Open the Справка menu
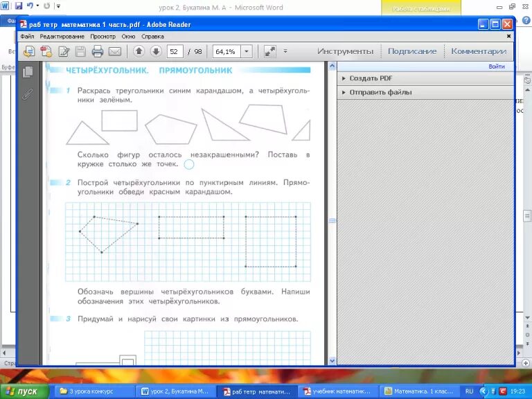The width and height of the screenshot is (532, 399). (x=152, y=36)
